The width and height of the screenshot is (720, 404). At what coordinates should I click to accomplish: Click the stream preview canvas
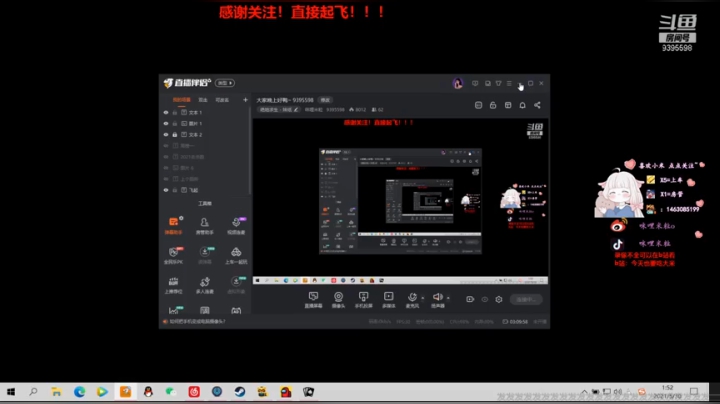coord(400,201)
